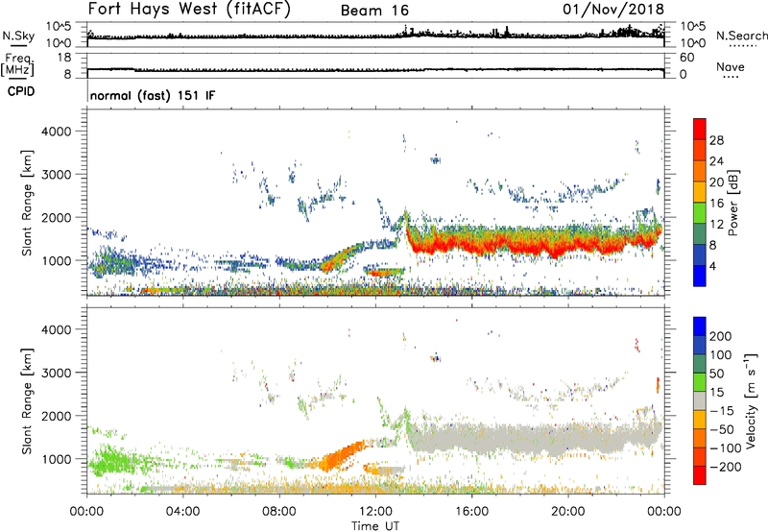Pick the bright blue bottom segment of the power colorbar
768x532 pixels.
coord(700,277)
